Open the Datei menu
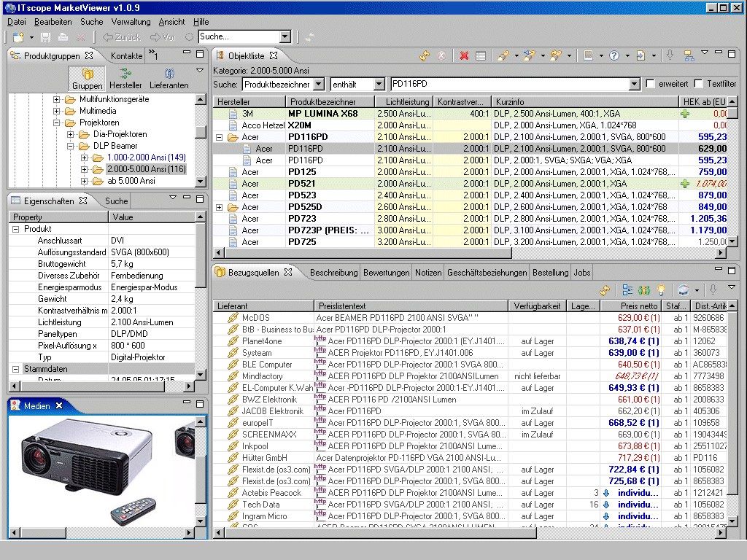Image resolution: width=747 pixels, height=560 pixels. (x=17, y=22)
